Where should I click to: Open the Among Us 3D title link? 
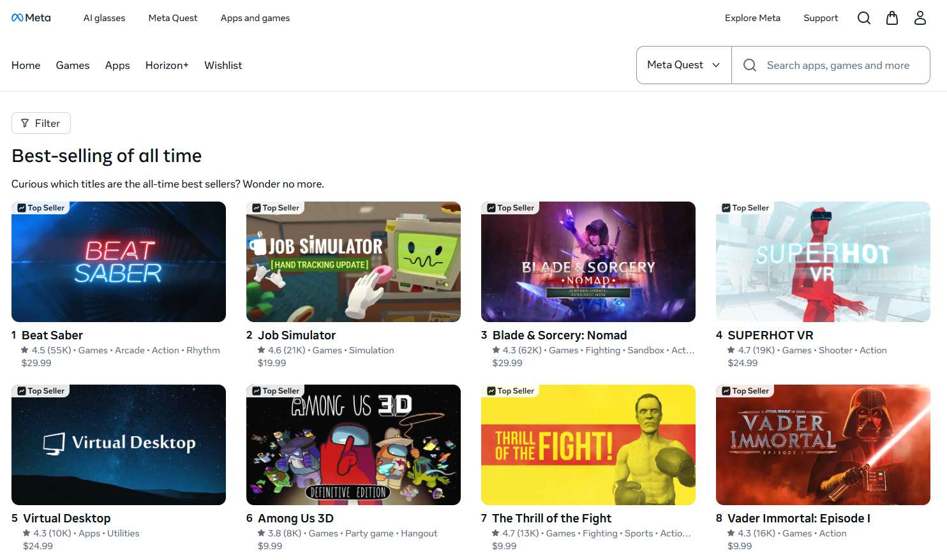[295, 518]
